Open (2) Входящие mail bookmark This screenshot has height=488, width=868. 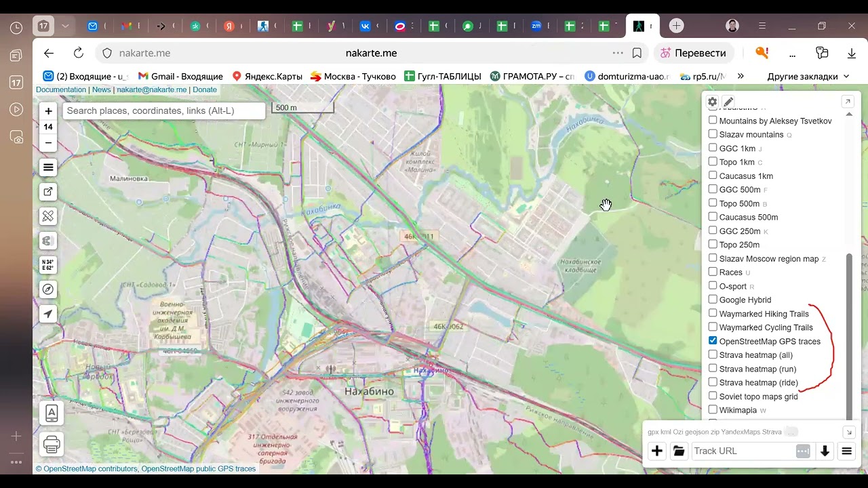pyautogui.click(x=85, y=77)
